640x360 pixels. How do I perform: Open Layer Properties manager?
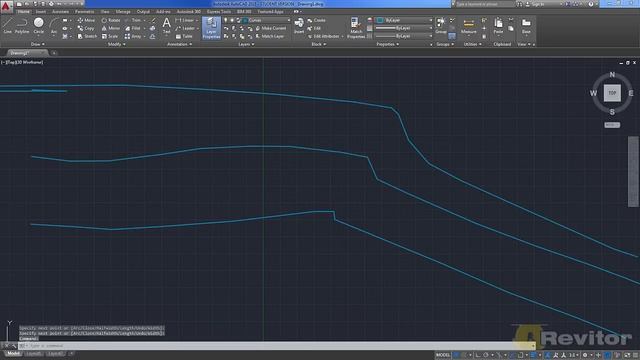[211, 28]
